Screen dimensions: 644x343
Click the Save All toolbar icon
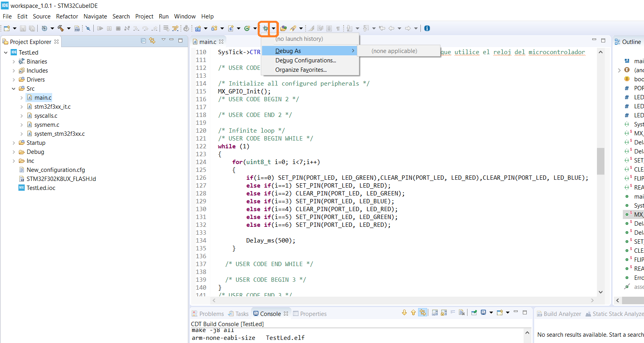(32, 28)
